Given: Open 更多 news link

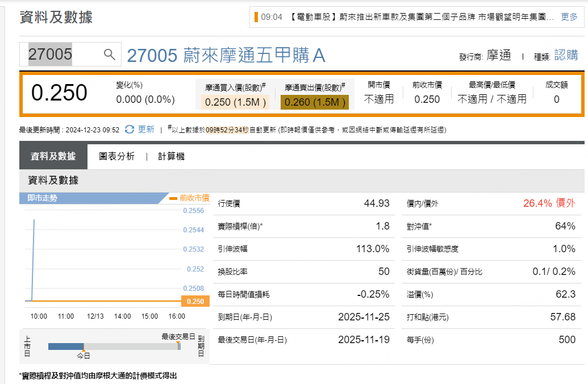Looking at the screenshot, I should point(569,17).
